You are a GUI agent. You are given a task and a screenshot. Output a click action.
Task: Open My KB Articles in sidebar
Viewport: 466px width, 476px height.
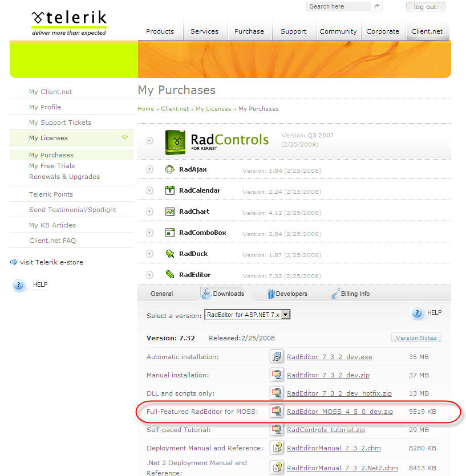[x=52, y=225]
